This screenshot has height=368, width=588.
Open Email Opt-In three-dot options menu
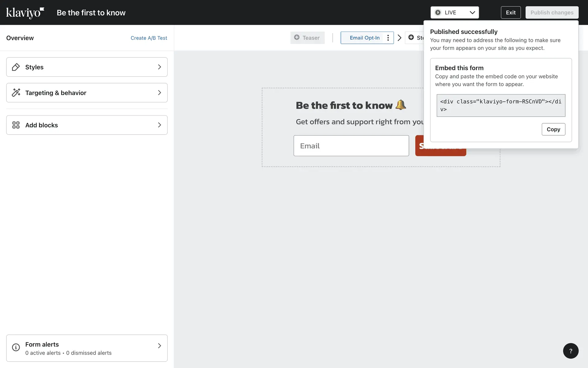pyautogui.click(x=388, y=38)
